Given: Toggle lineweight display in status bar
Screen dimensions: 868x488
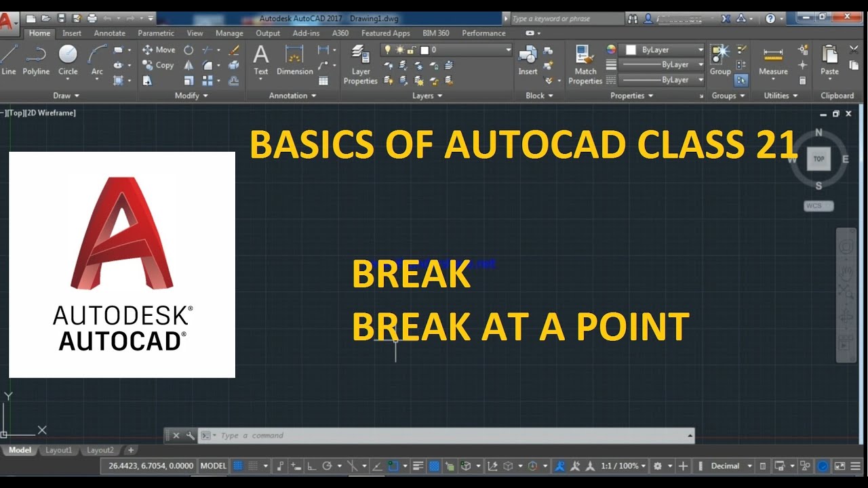Looking at the screenshot, I should pyautogui.click(x=418, y=466).
